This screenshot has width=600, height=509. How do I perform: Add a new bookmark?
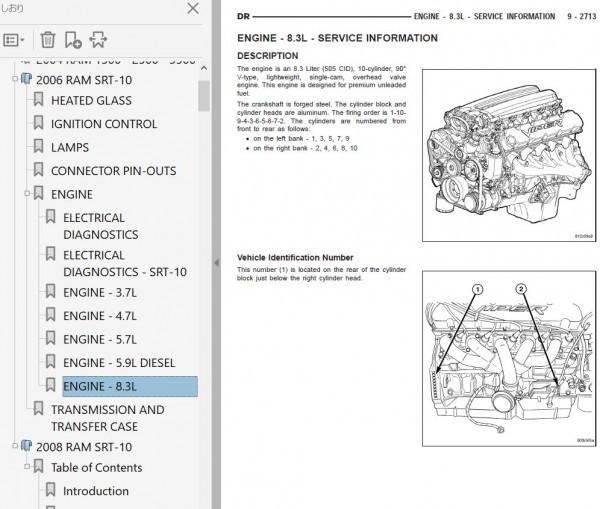pyautogui.click(x=73, y=40)
